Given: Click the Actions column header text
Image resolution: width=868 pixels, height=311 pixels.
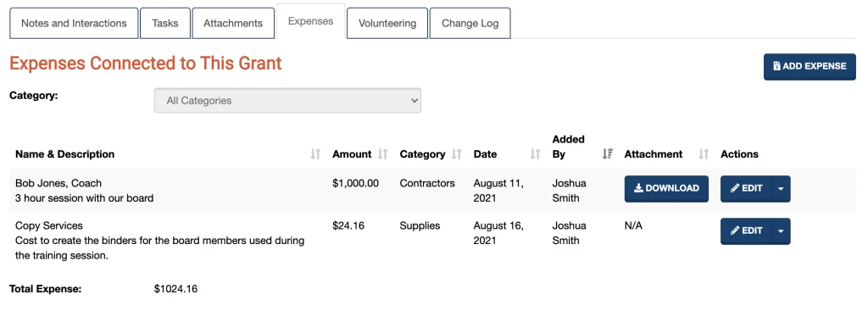Looking at the screenshot, I should [739, 154].
